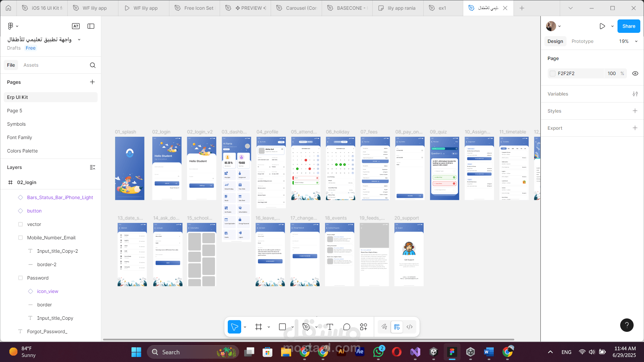This screenshot has height=362, width=644.
Task: Click page color opacity 100 field
Action: 612,73
